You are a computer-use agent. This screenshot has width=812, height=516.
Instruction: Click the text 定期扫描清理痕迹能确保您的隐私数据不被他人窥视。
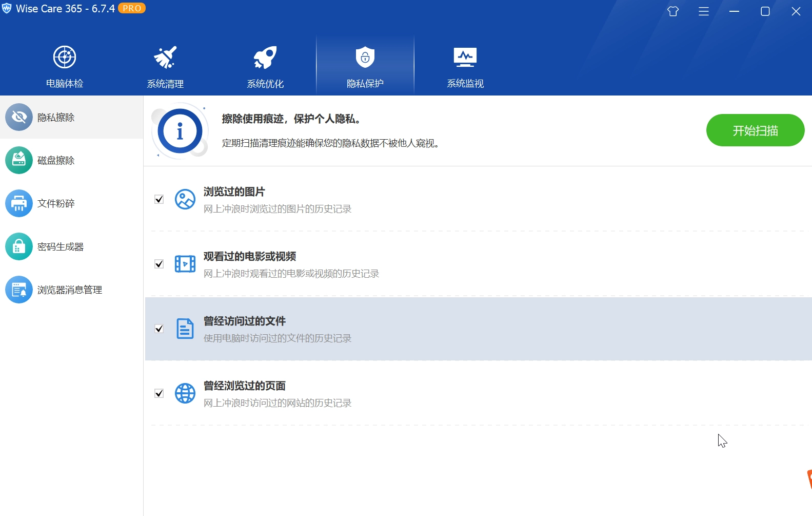point(332,143)
